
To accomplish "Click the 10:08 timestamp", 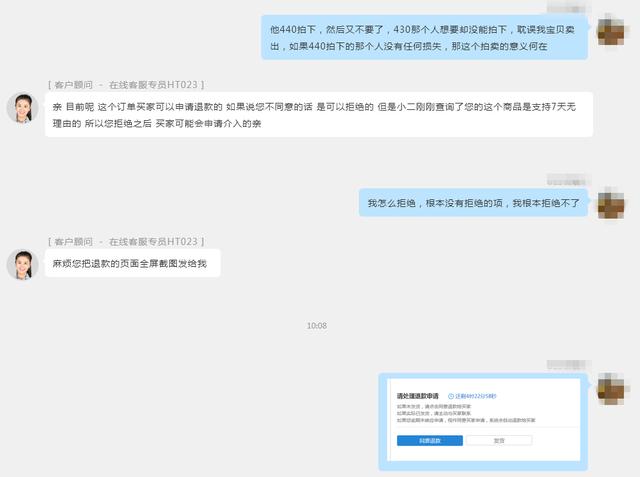I will click(x=317, y=326).
